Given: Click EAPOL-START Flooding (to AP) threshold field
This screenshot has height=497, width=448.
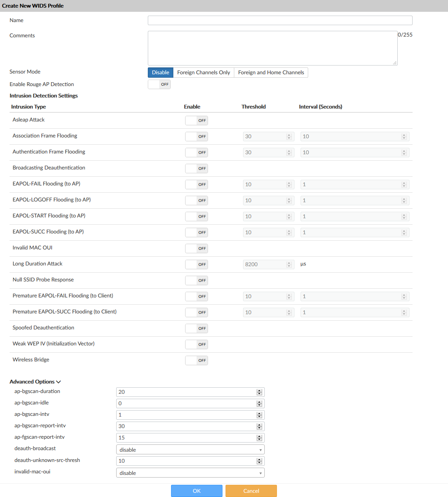Looking at the screenshot, I should (x=269, y=216).
